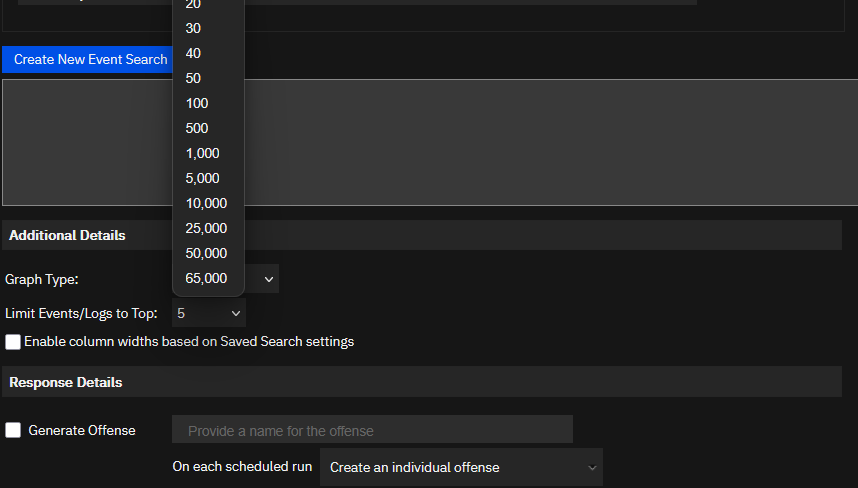The width and height of the screenshot is (858, 488).
Task: Enable column widths based on Saved Search settings
Action: tap(13, 342)
